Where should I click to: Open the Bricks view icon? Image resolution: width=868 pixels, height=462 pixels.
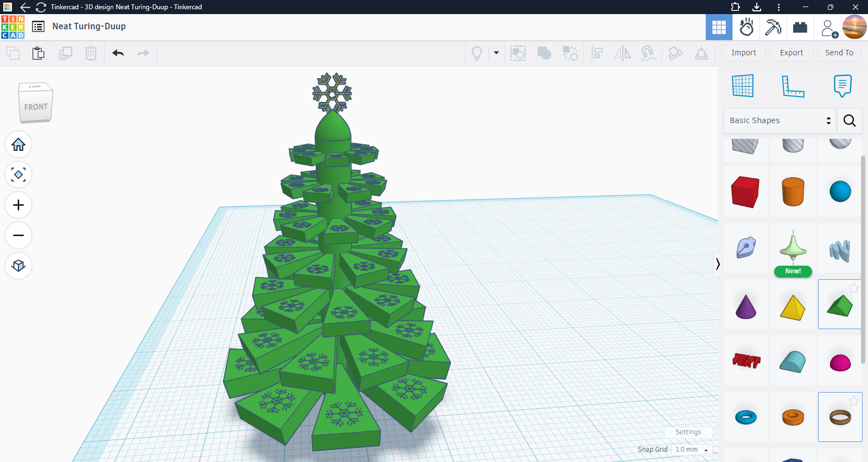click(x=800, y=27)
